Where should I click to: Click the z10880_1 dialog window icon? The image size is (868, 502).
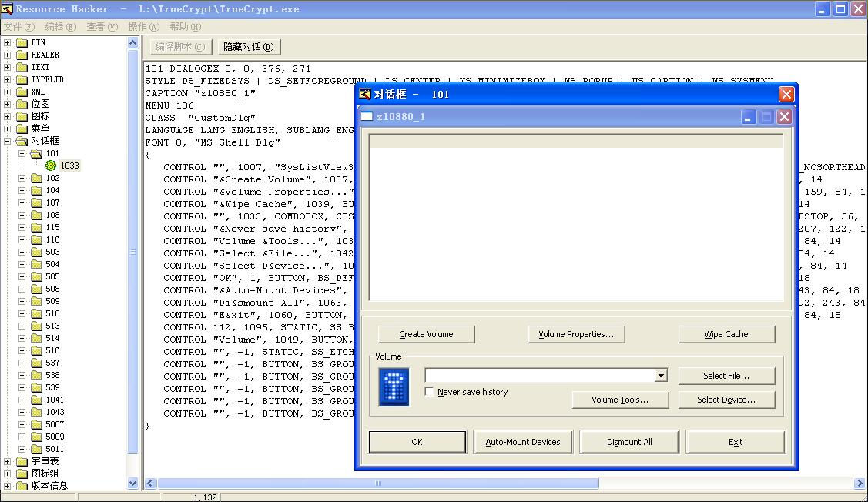(x=367, y=117)
